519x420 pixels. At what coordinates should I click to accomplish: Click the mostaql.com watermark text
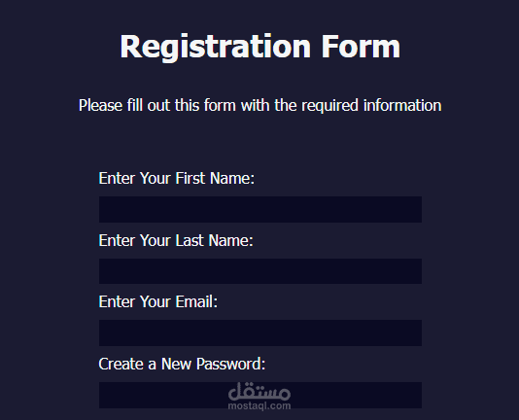(259, 405)
